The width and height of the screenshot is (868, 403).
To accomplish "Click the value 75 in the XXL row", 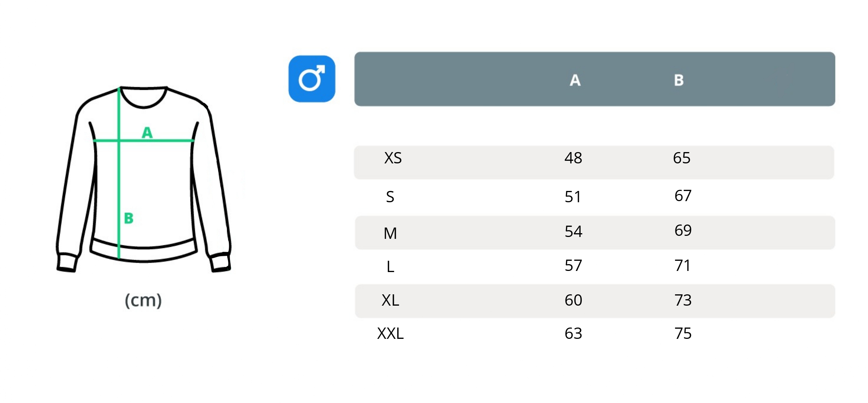I will pos(683,334).
